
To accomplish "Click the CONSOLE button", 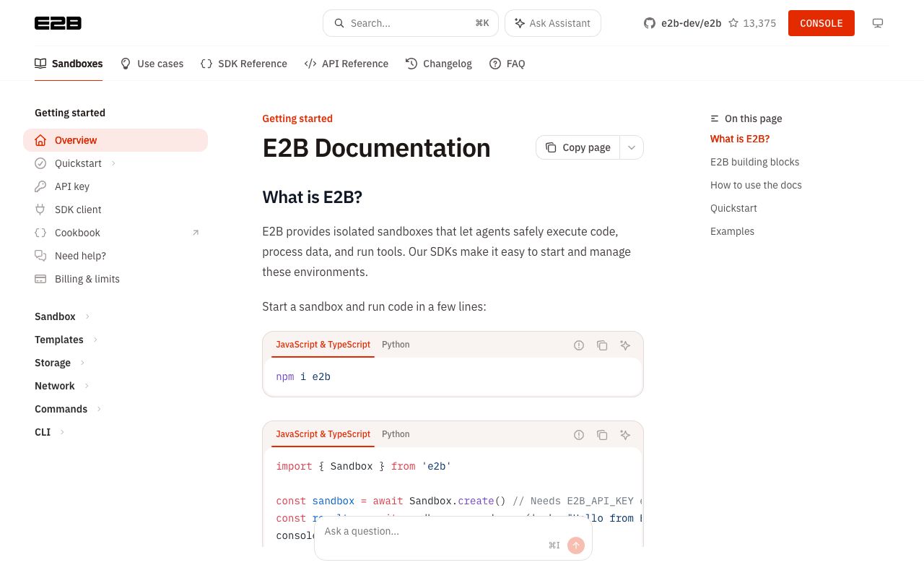I will coord(821,23).
